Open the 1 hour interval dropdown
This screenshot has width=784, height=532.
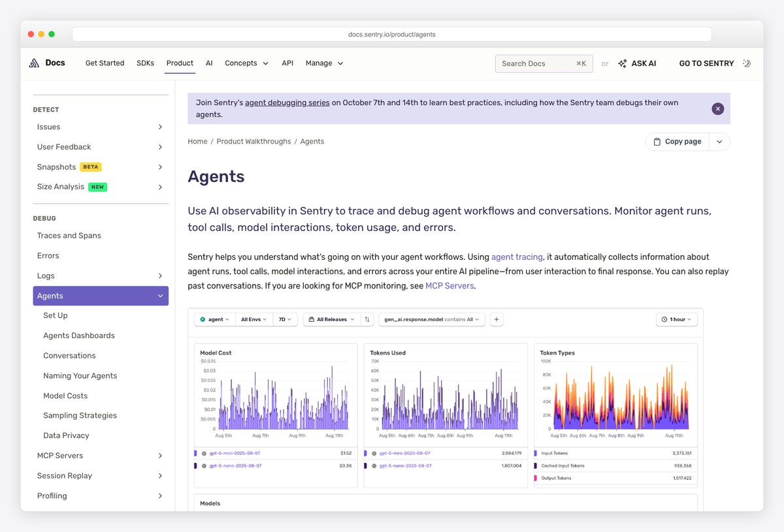677,320
